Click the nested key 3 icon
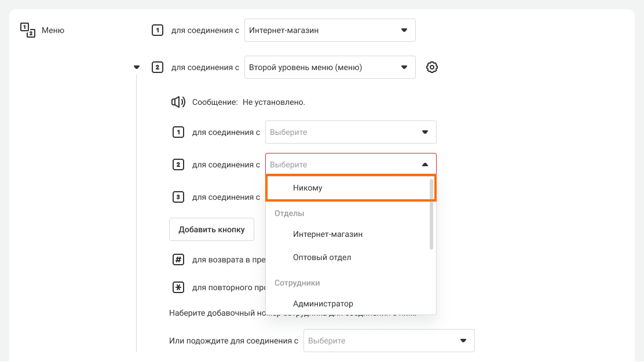Viewport: 644px width, 362px height. click(178, 197)
